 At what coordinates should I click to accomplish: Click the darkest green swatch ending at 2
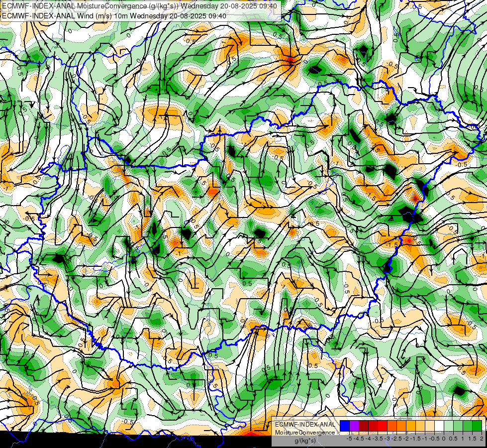tap(477, 426)
